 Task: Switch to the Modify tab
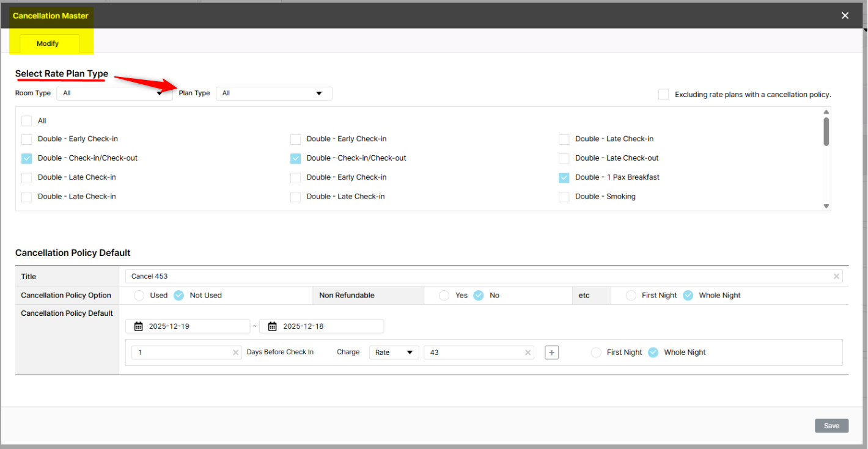pos(48,43)
